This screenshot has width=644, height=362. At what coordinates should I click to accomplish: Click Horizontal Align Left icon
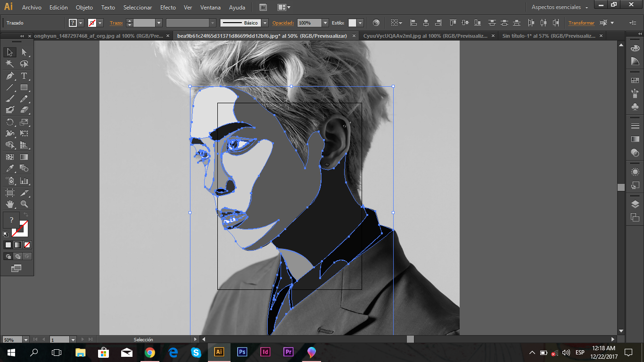(x=413, y=23)
